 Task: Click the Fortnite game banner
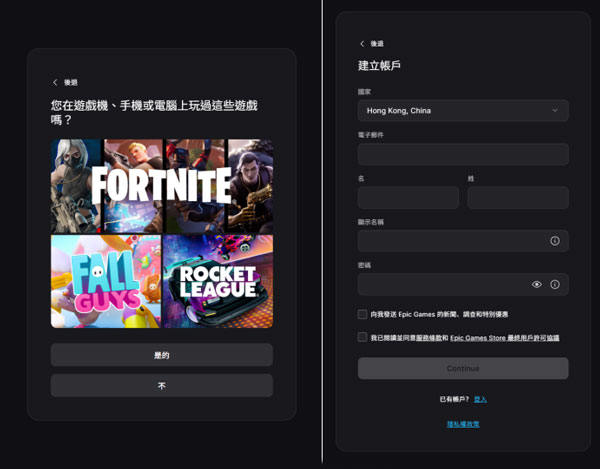click(x=162, y=186)
